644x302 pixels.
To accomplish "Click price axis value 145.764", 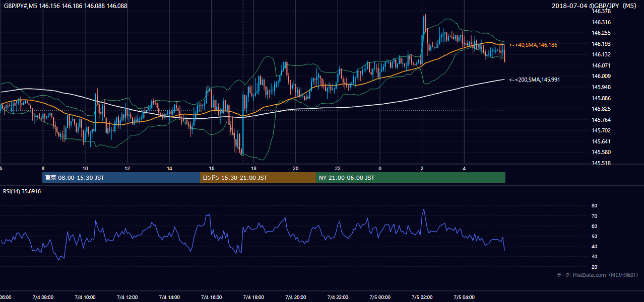I will coord(601,120).
